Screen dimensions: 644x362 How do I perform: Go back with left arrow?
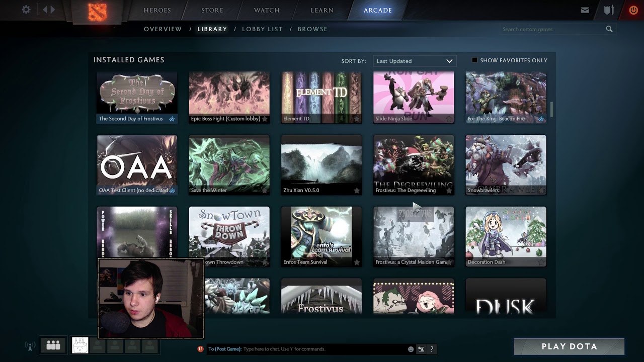pyautogui.click(x=45, y=10)
